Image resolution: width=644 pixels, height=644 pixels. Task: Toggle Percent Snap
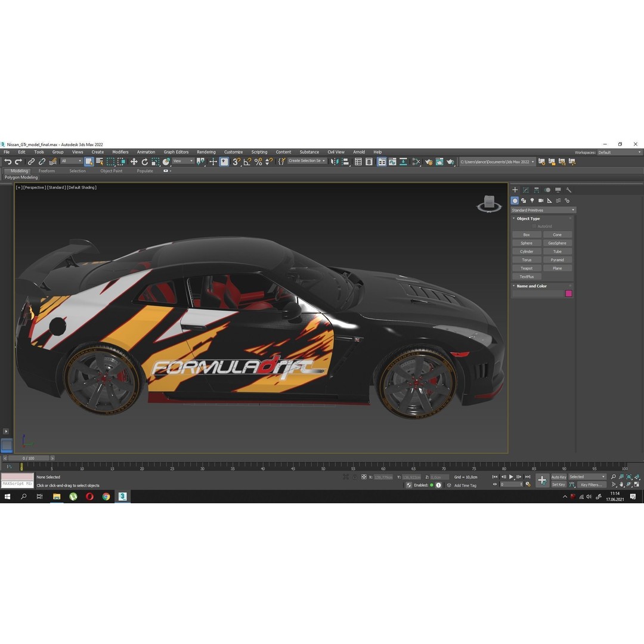(x=258, y=162)
